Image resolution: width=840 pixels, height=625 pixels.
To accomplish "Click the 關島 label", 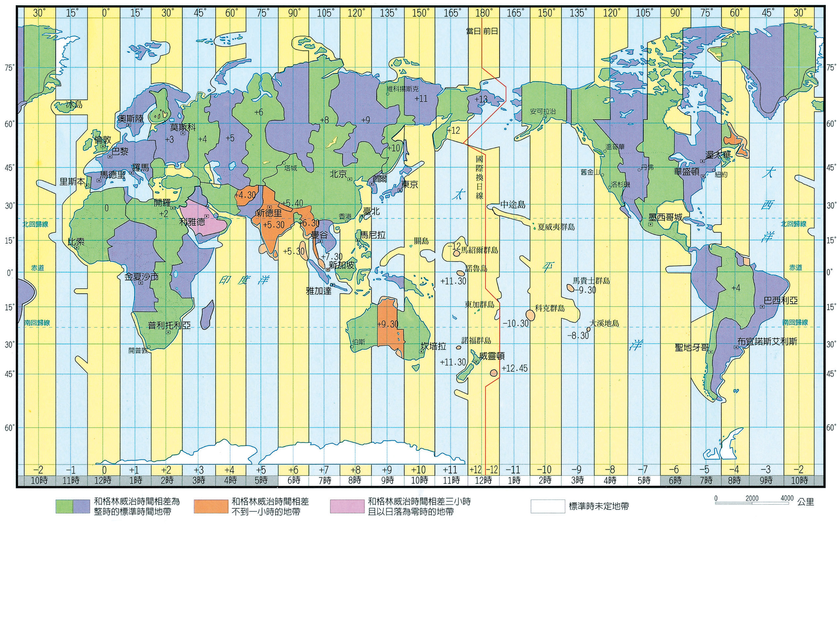I will (421, 241).
